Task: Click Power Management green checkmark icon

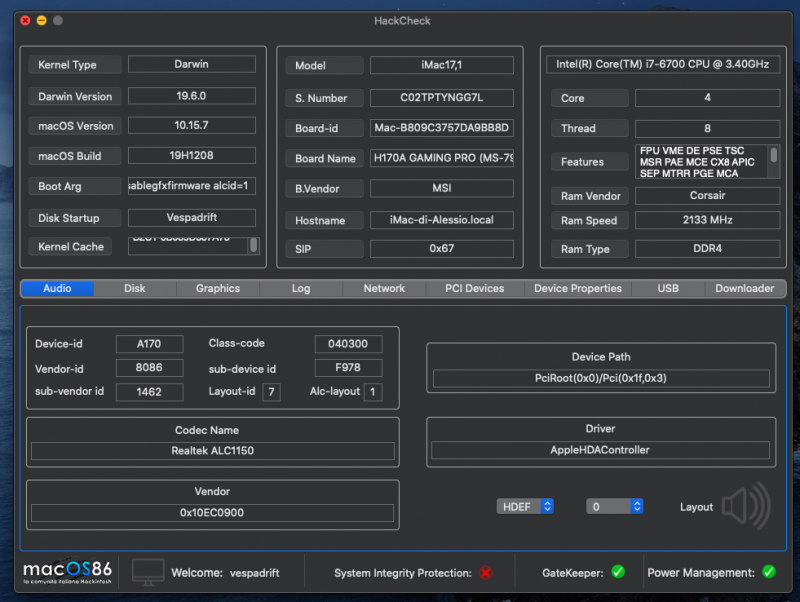Action: click(768, 572)
